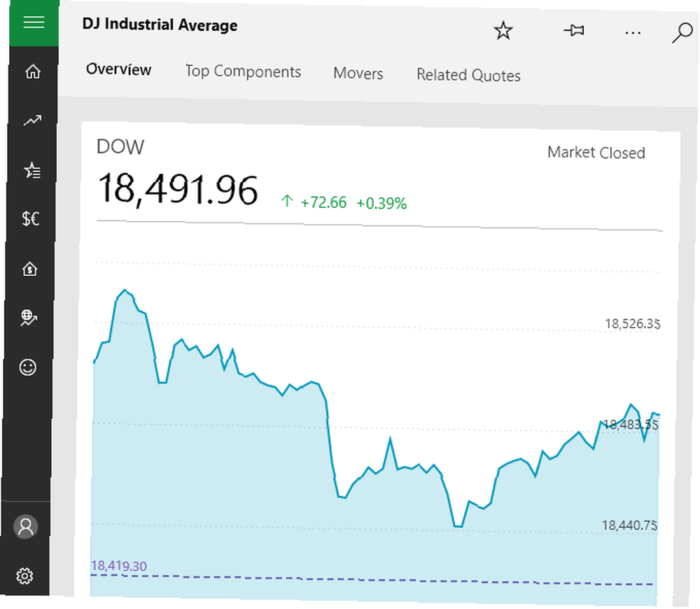Add DJ Industrial Average to favorites
700x609 pixels.
(x=503, y=30)
